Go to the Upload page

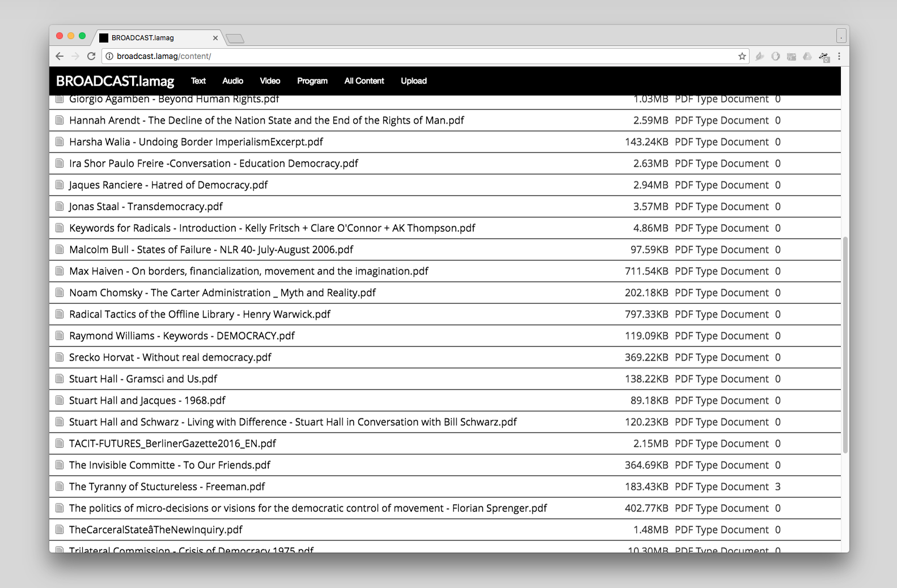413,81
